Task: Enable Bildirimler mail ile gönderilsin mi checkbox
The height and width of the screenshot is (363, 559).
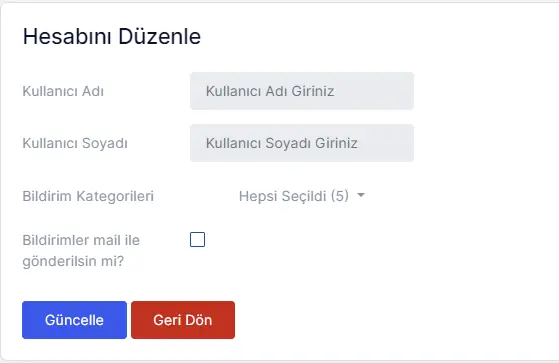Action: pyautogui.click(x=198, y=240)
